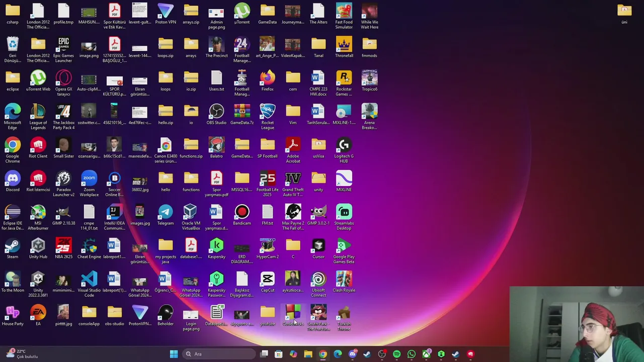Open WhatsApp from the taskbar
Viewport: 644px width, 362px height.
[412, 354]
